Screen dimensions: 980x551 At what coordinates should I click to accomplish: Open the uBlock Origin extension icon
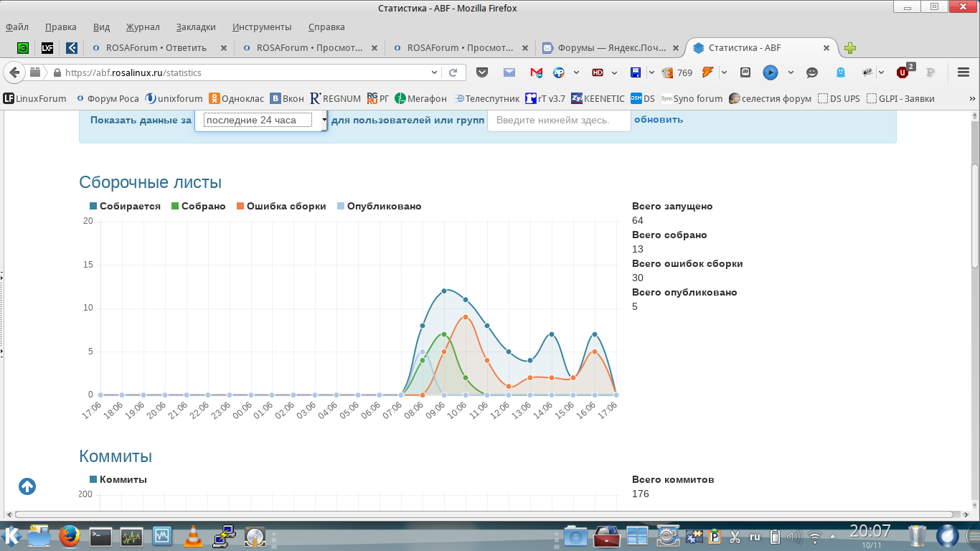click(x=903, y=72)
